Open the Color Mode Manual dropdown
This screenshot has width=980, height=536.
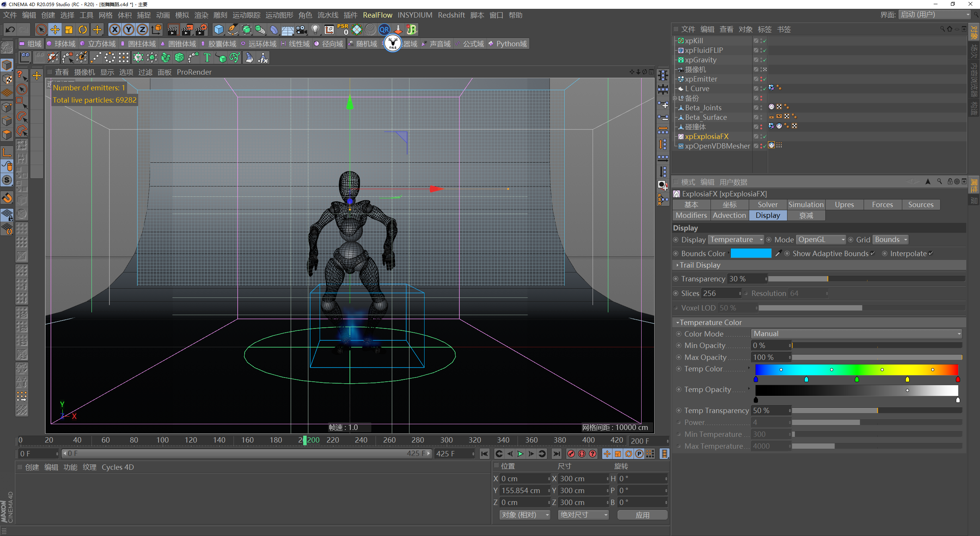click(857, 334)
